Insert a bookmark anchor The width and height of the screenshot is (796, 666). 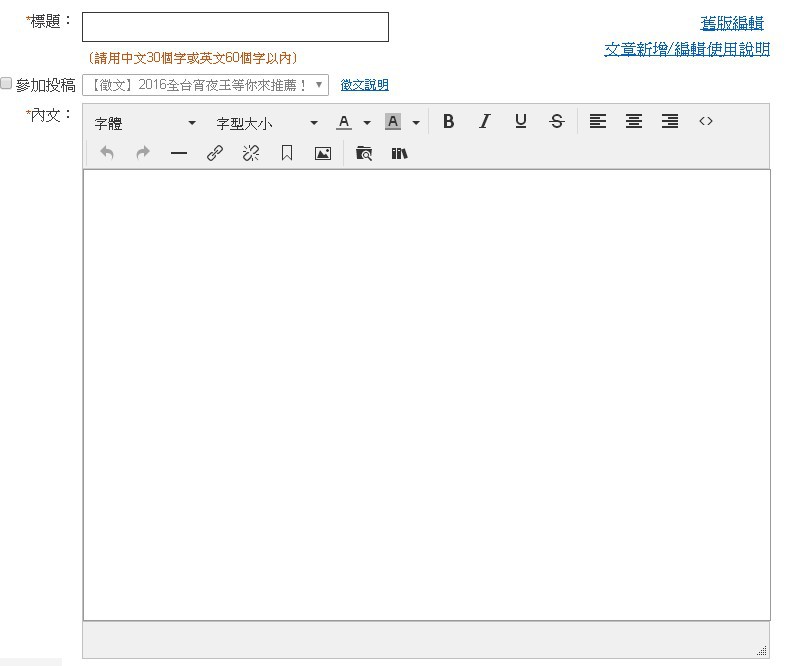pyautogui.click(x=287, y=154)
